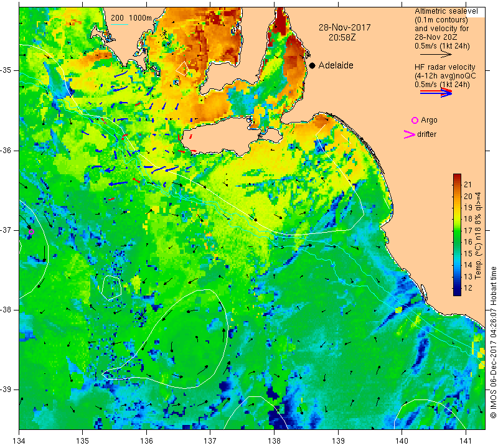Screen dimensions: 498x448
Task: Click the magenta Argo circle in the legend
Action: point(415,120)
